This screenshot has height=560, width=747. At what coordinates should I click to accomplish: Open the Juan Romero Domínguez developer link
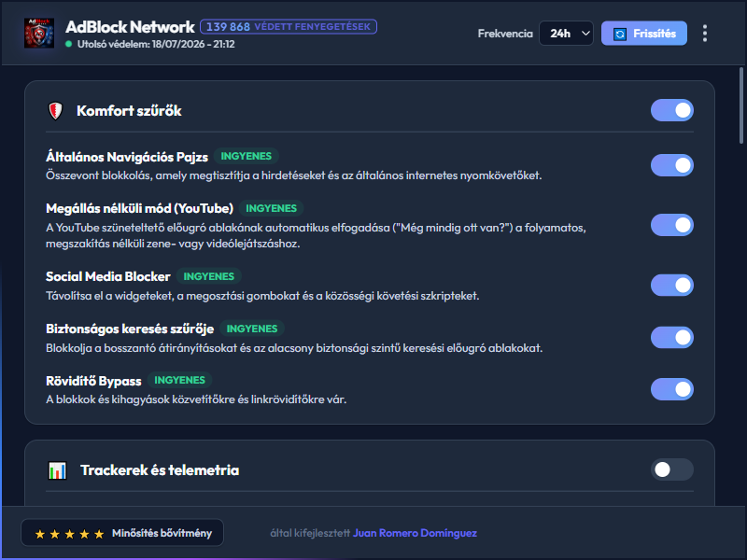click(x=415, y=533)
